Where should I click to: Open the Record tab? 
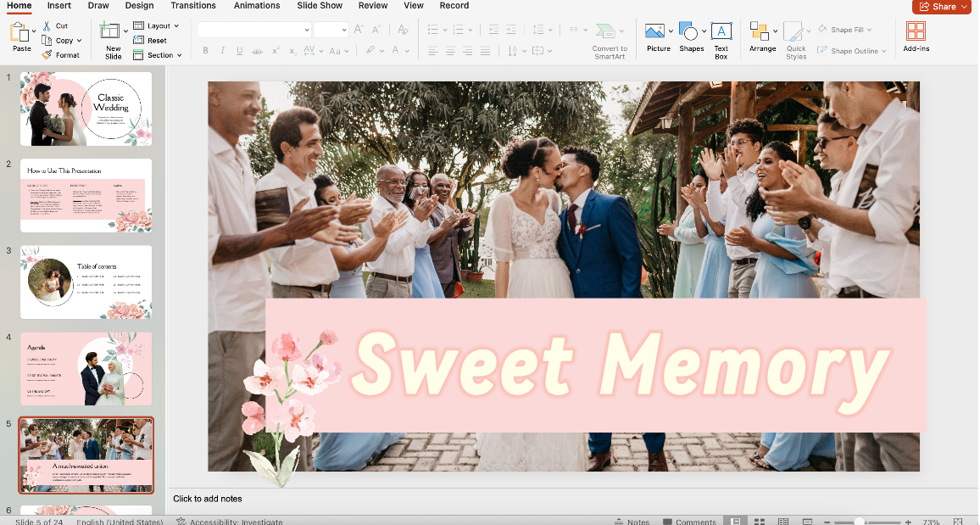point(454,6)
